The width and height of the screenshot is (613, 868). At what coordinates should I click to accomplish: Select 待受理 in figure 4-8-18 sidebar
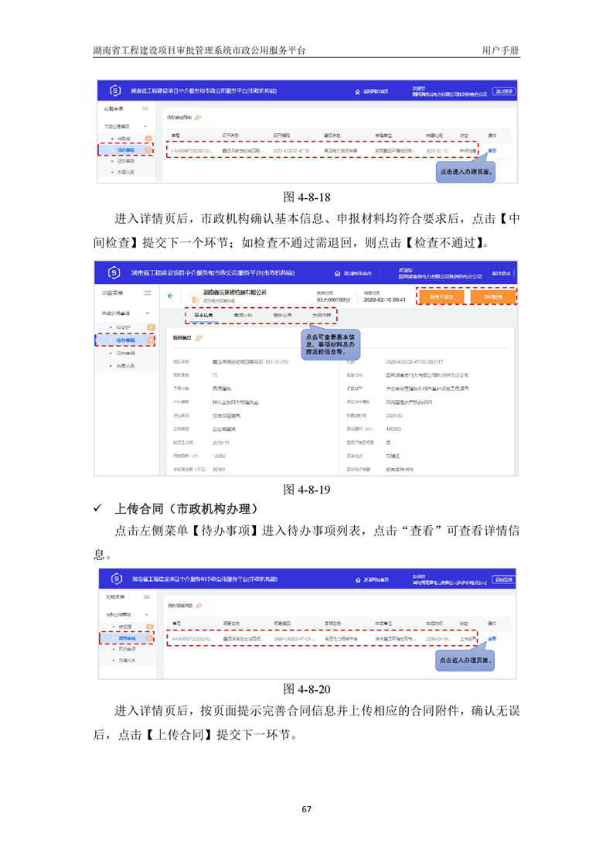[x=124, y=139]
